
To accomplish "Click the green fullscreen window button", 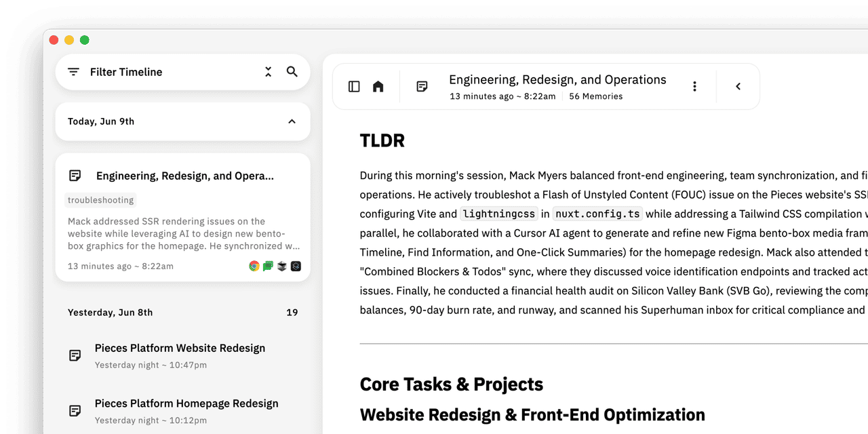I will point(85,40).
